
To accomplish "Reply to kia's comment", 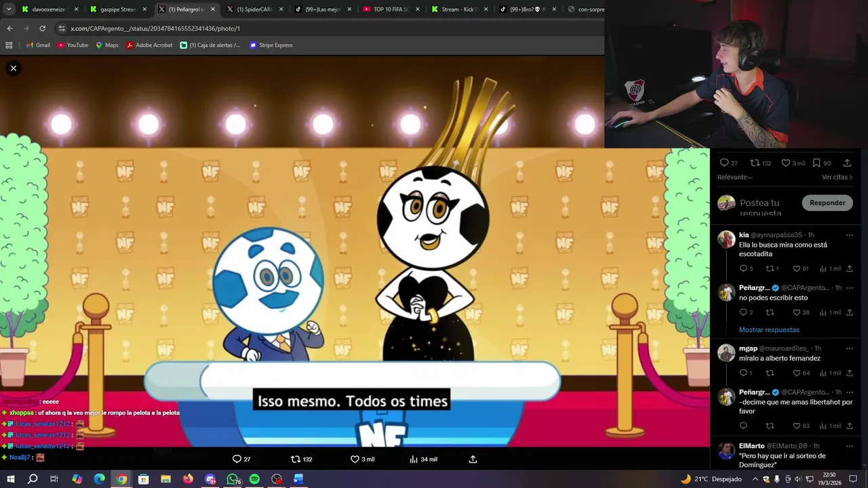I will 743,268.
